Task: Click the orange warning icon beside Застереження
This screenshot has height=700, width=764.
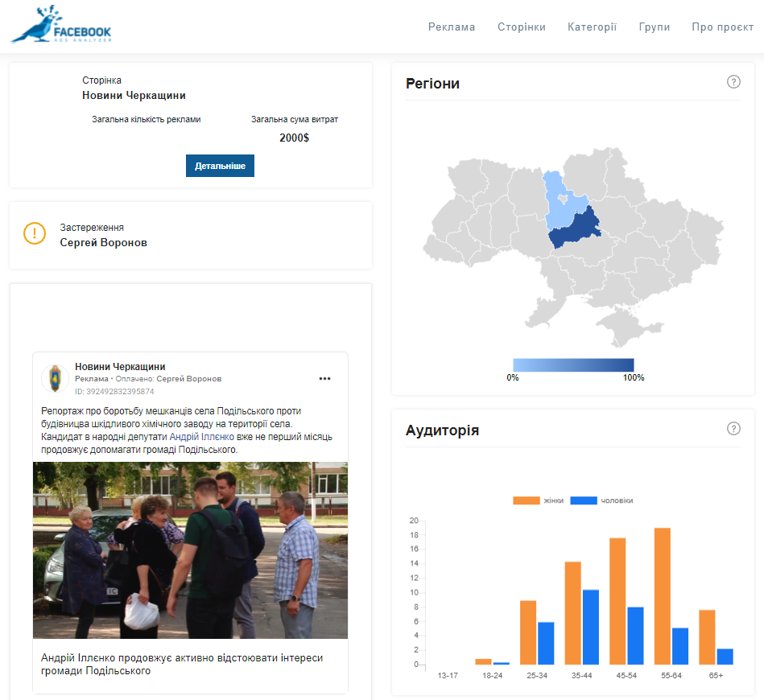Action: pos(35,234)
